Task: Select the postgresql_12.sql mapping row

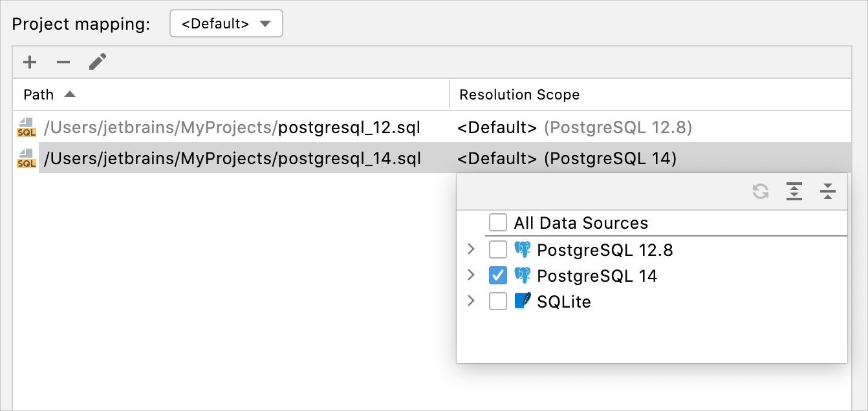Action: (x=226, y=127)
